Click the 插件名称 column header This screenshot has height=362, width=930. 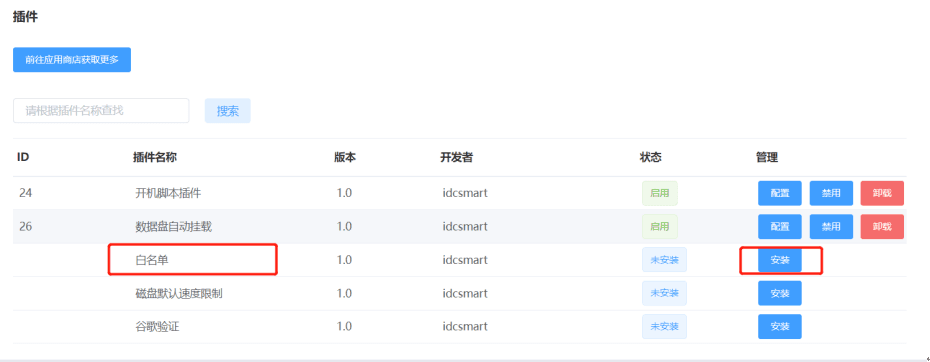pos(155,158)
